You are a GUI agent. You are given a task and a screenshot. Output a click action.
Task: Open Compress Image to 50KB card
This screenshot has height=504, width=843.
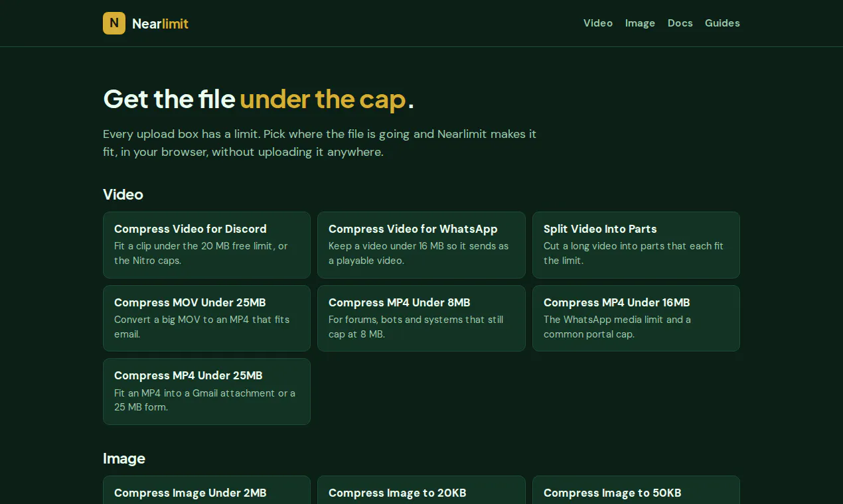[x=636, y=491]
